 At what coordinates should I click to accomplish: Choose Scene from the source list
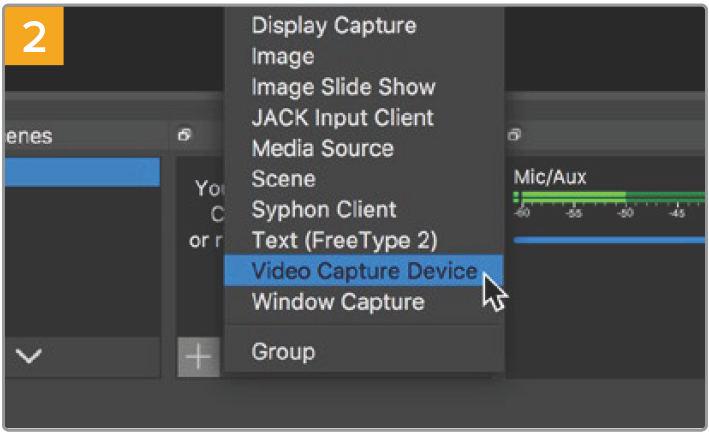coord(283,179)
